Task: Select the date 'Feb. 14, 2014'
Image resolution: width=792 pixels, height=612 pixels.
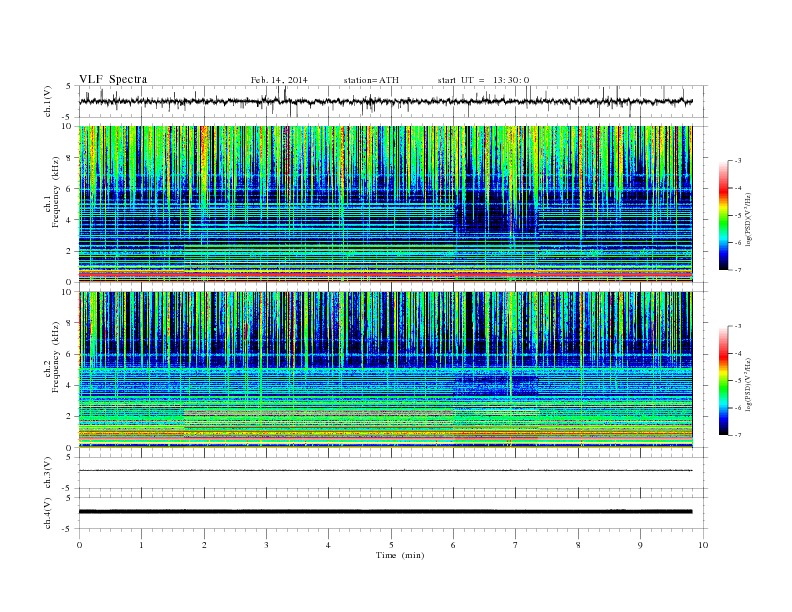Action: pos(279,80)
